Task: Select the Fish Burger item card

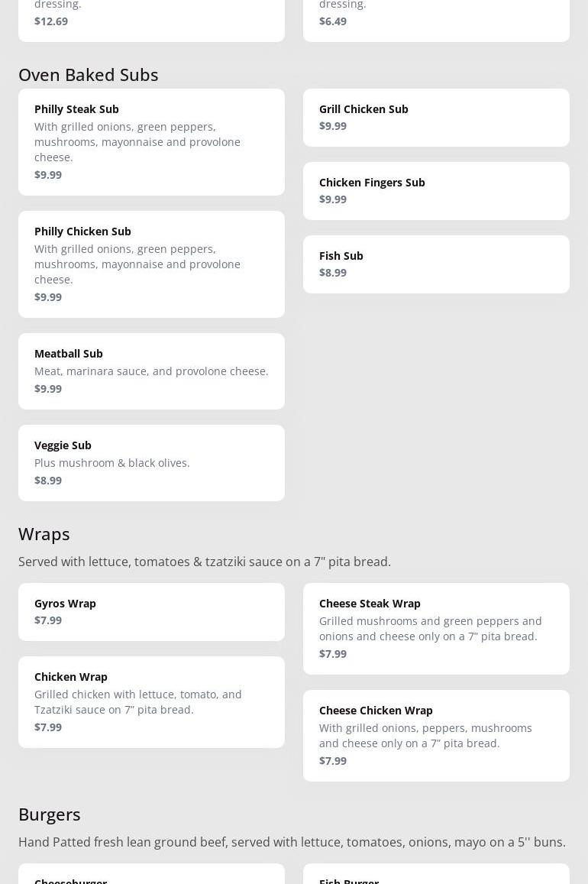Action: (x=436, y=876)
